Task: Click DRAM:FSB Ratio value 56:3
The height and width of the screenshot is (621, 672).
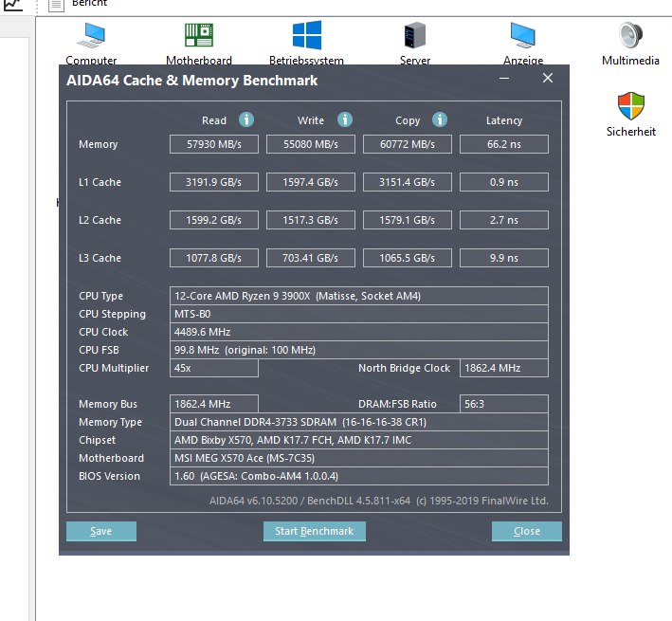Action: point(504,404)
